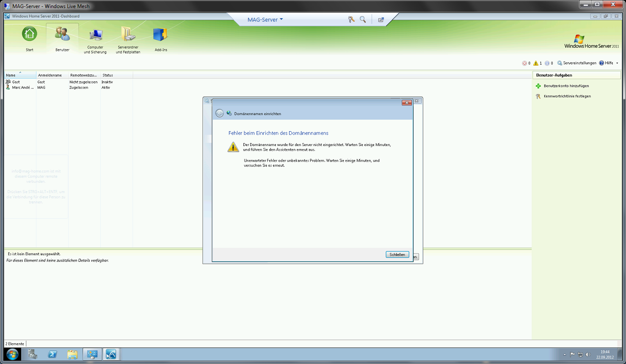The height and width of the screenshot is (364, 626).
Task: Expand the Hilfe dropdown arrow
Action: coord(617,63)
